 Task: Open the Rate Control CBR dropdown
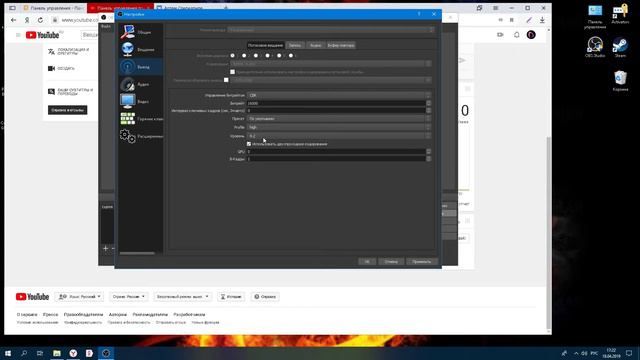[x=339, y=95]
